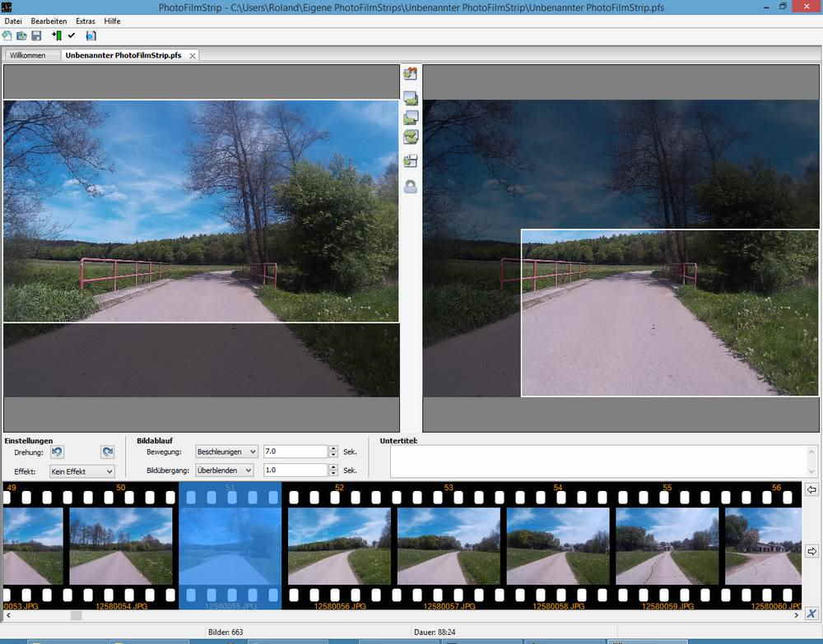The height and width of the screenshot is (644, 823).
Task: Click the import pictures icon with green plus
Action: (56, 35)
